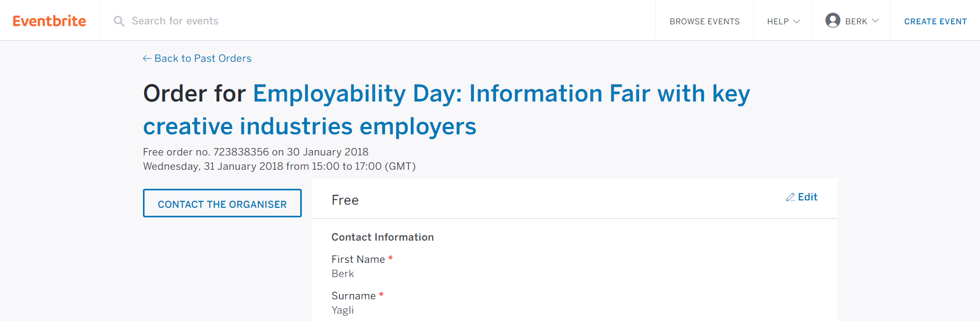Viewport: 980px width, 321px height.
Task: Click the search magnifier icon
Action: [119, 21]
